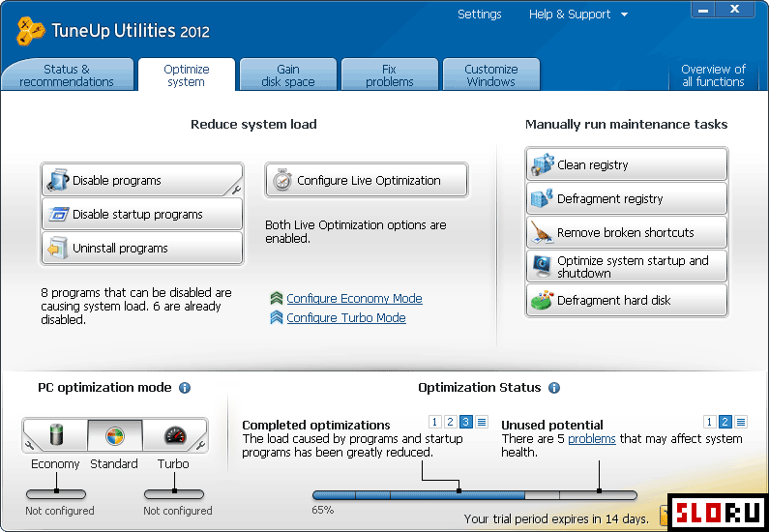Run Remove broken shortcuts
Viewport: 769px width, 532px height.
pos(627,232)
